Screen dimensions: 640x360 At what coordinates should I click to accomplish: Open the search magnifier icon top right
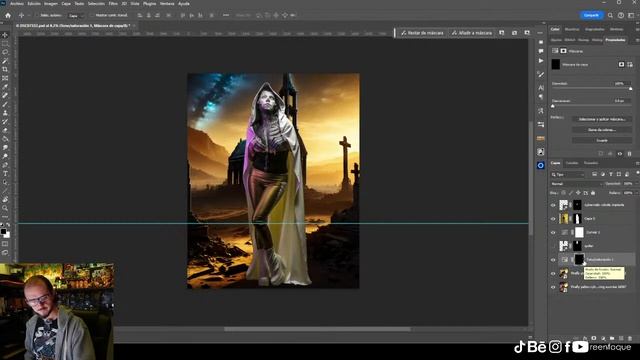610,16
